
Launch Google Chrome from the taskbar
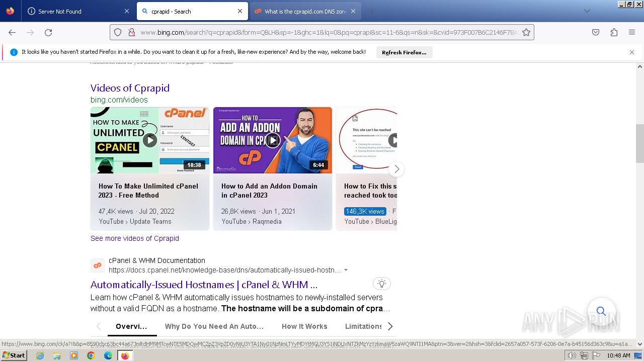91,355
